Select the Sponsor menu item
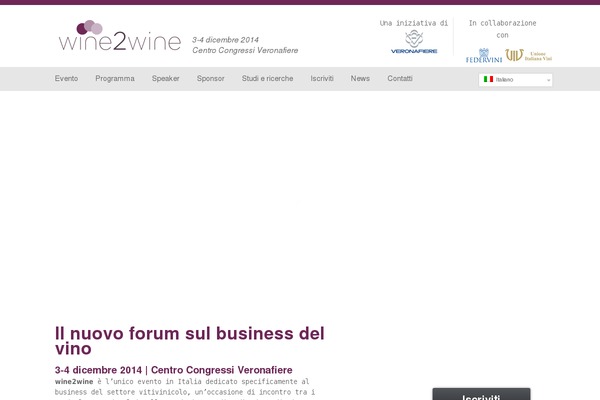The height and width of the screenshot is (400, 600). pyautogui.click(x=210, y=78)
